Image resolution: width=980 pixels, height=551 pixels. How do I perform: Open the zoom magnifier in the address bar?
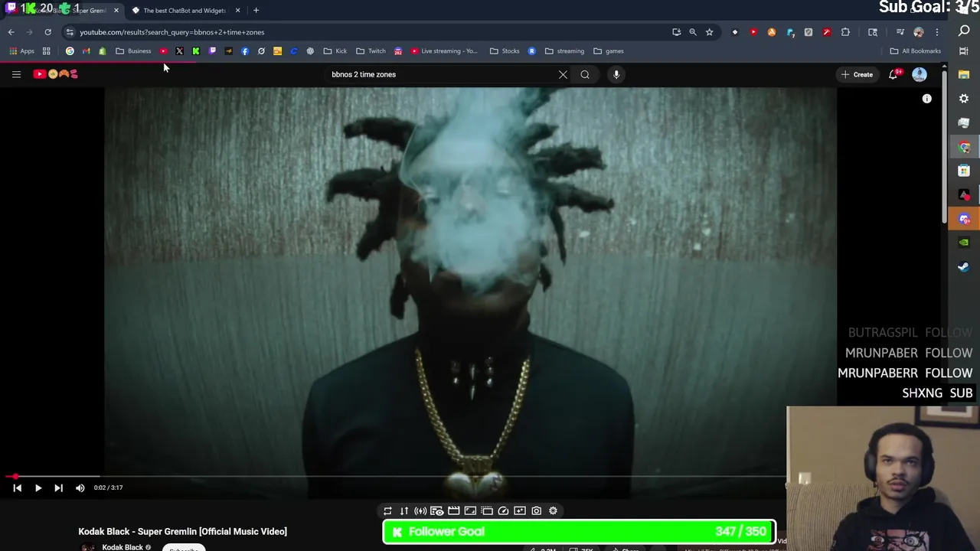[x=693, y=32]
